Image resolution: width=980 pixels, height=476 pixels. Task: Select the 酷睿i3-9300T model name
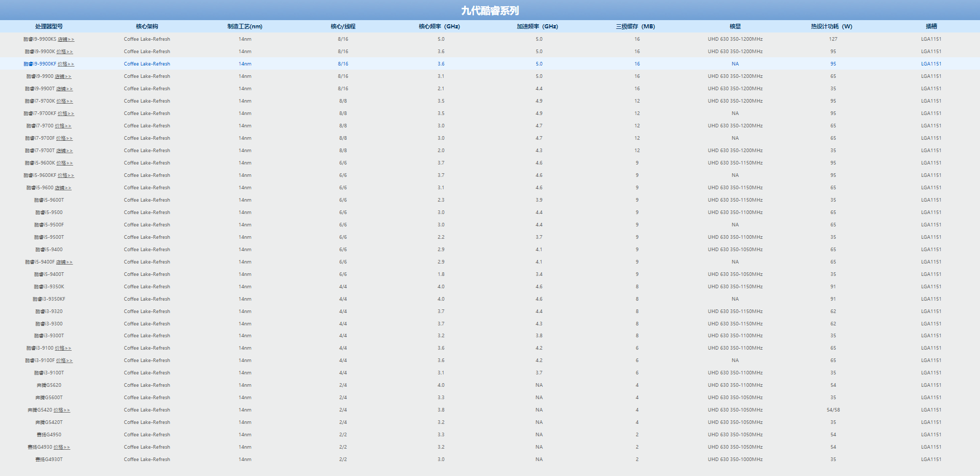[x=49, y=336]
